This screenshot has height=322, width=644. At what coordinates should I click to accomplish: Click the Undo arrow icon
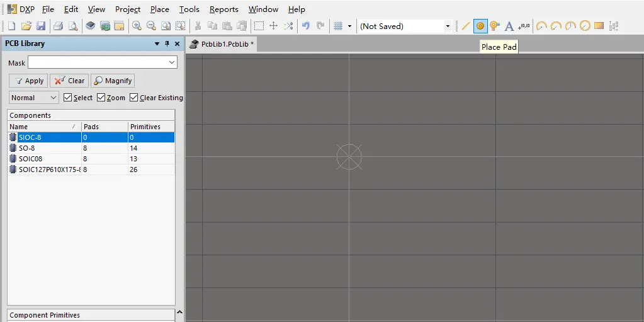306,26
